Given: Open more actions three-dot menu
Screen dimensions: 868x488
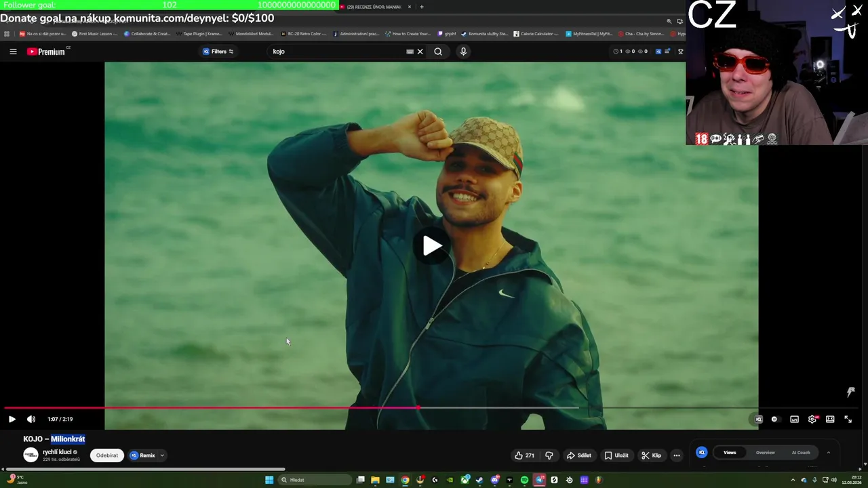Looking at the screenshot, I should 676,455.
